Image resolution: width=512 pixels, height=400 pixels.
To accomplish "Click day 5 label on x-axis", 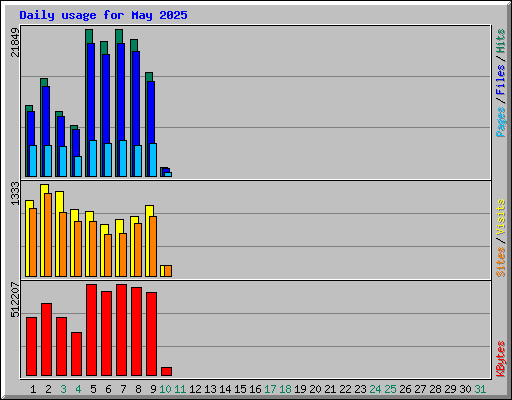I will click(x=93, y=389).
